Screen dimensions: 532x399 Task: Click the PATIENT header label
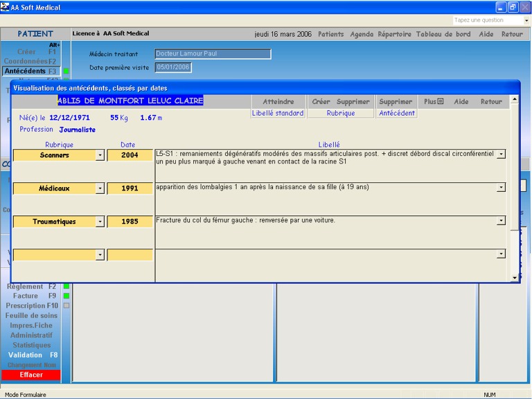click(35, 34)
